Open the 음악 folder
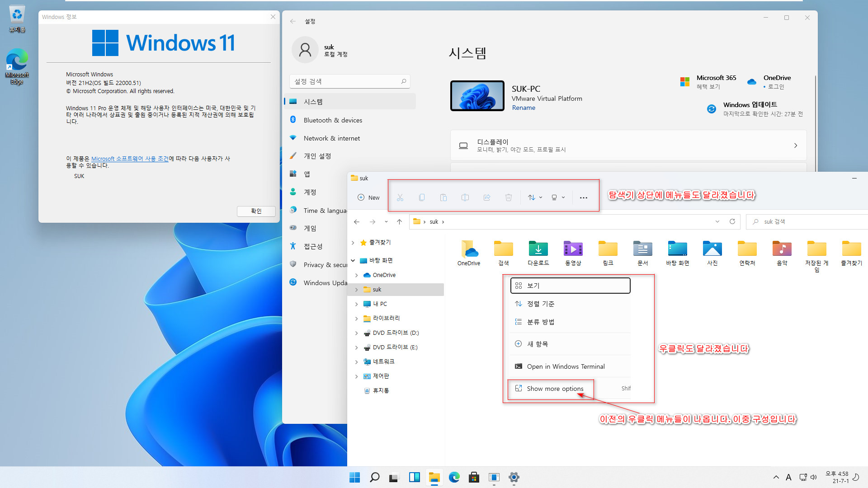The image size is (868, 488). pyautogui.click(x=782, y=253)
